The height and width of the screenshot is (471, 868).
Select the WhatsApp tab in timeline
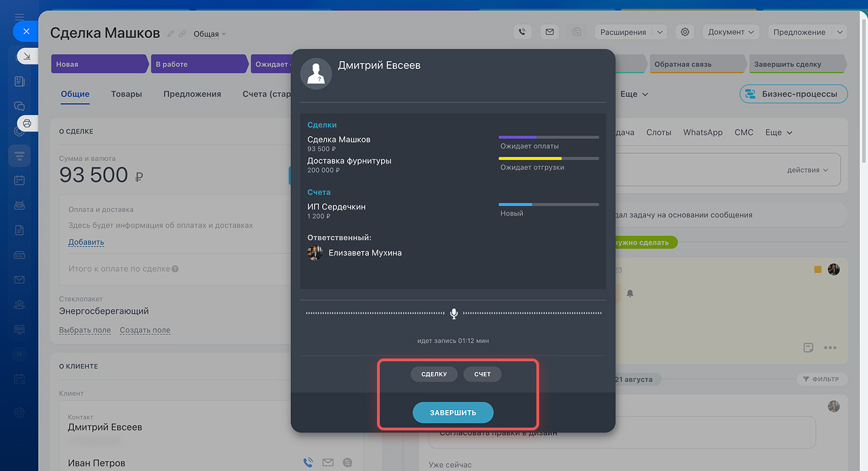click(703, 133)
